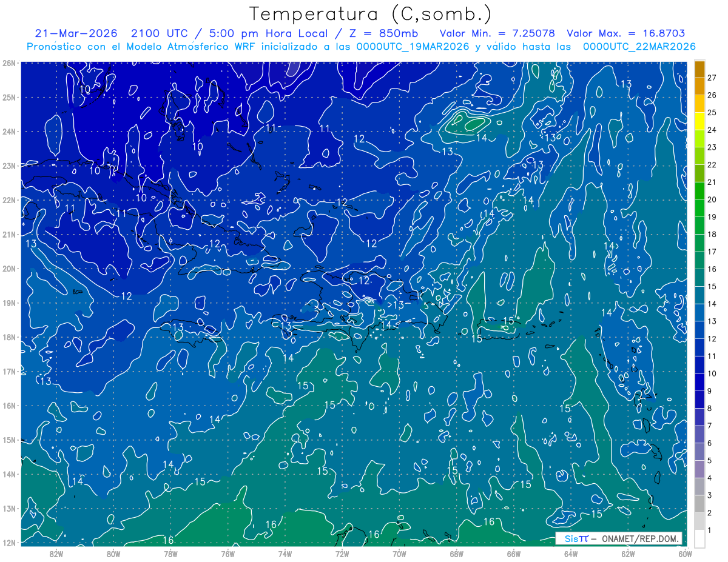Image resolution: width=728 pixels, height=562 pixels.
Task: Click the 18N latitude axis label
Action: 9,337
